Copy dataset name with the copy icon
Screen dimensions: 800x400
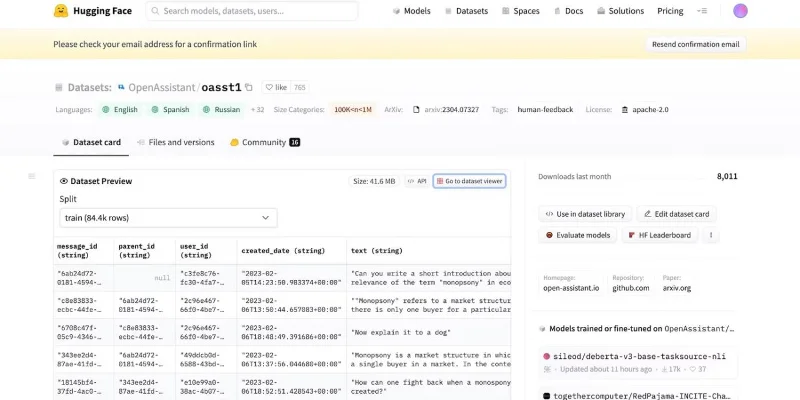click(248, 87)
